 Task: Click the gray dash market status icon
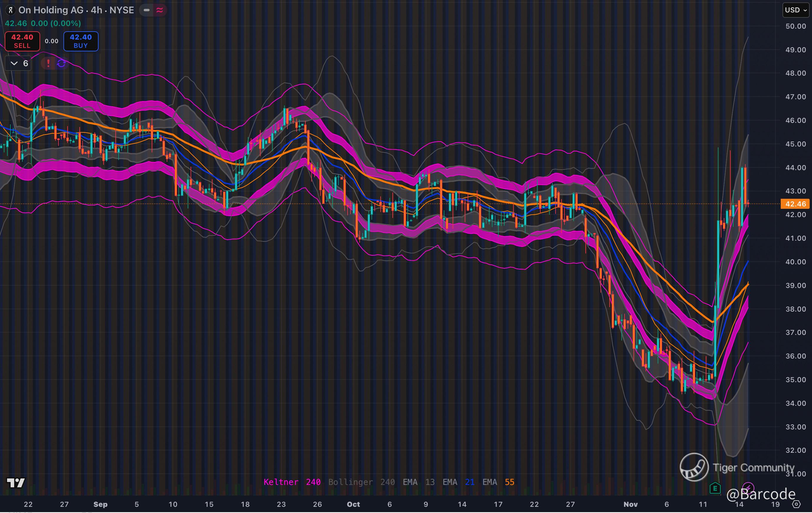click(x=147, y=10)
